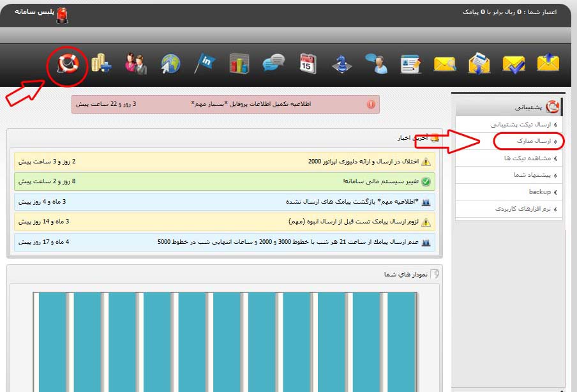Click warning icon on اپراتور 2000 news row
The image size is (577, 392).
(426, 162)
